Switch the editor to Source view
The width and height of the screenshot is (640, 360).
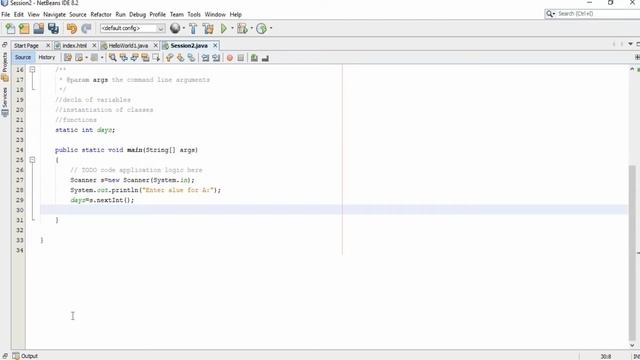point(23,58)
